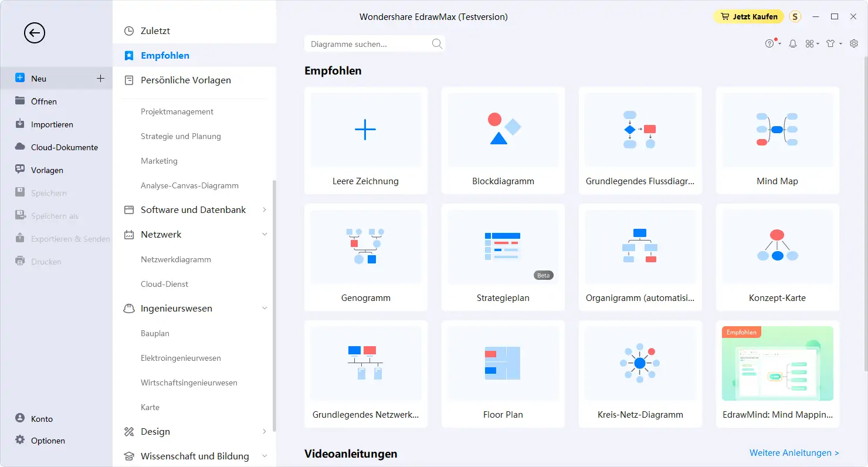Collapse Wissenschaft und Bildung chevron
The width and height of the screenshot is (868, 467).
[x=265, y=456]
